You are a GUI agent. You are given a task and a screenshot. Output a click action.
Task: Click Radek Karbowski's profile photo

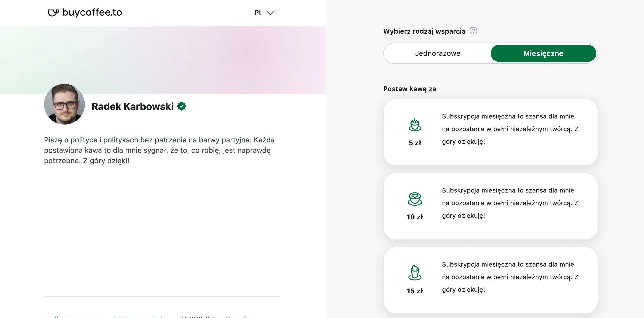click(64, 104)
